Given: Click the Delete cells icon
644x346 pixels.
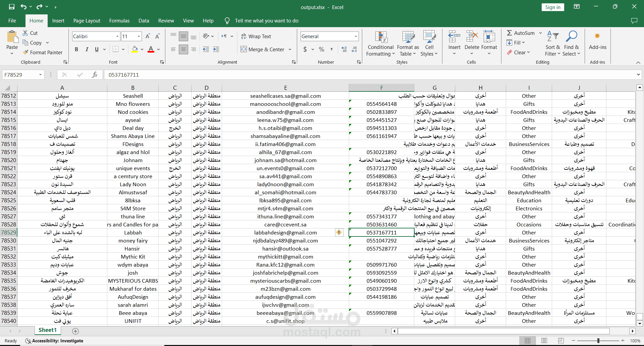Looking at the screenshot, I should [472, 37].
